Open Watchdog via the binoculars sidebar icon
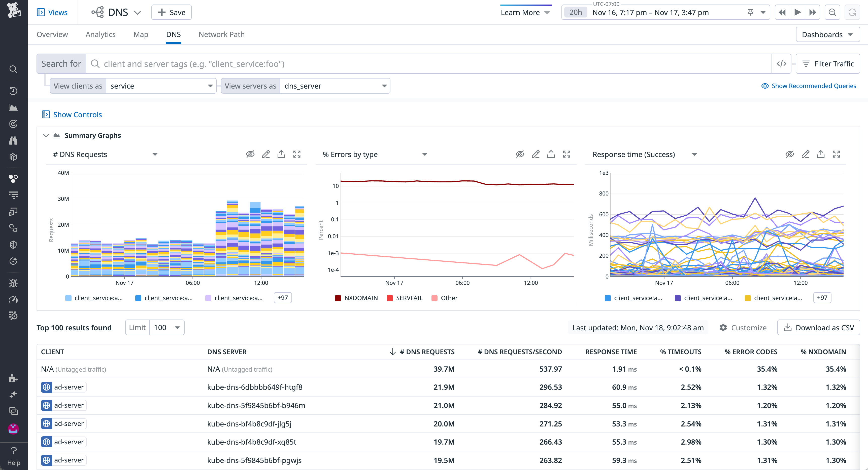Viewport: 868px width, 470px height. [x=13, y=140]
